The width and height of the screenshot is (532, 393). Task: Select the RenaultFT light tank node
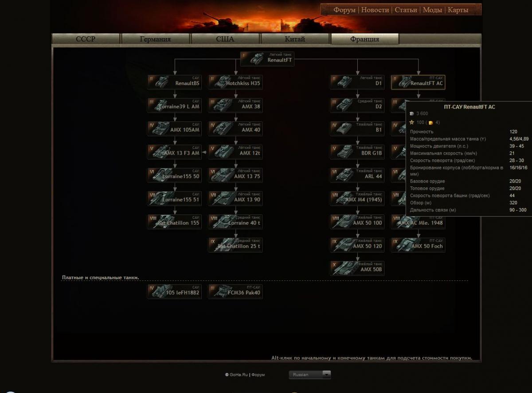click(267, 59)
